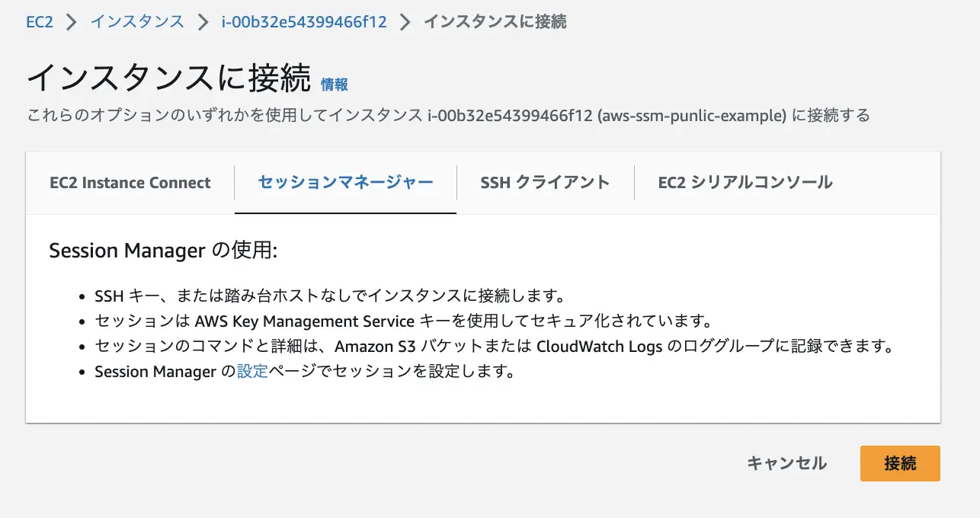Dismiss the page using キャンセル
980x518 pixels.
pyautogui.click(x=785, y=463)
